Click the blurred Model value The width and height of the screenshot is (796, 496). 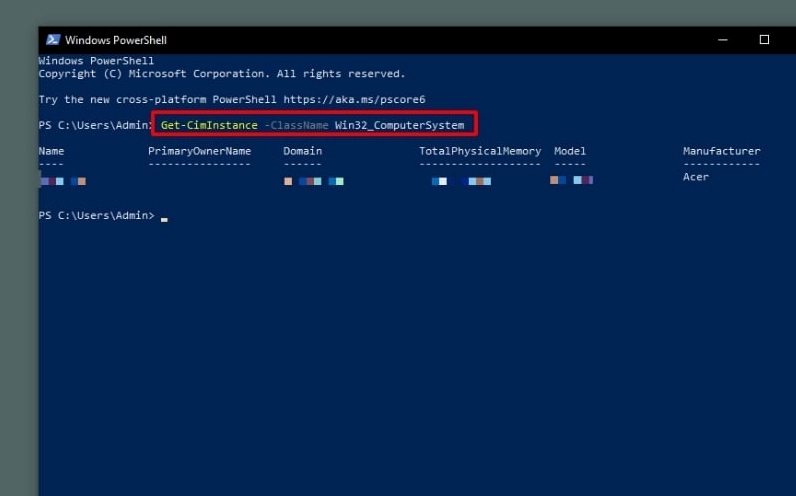point(571,180)
